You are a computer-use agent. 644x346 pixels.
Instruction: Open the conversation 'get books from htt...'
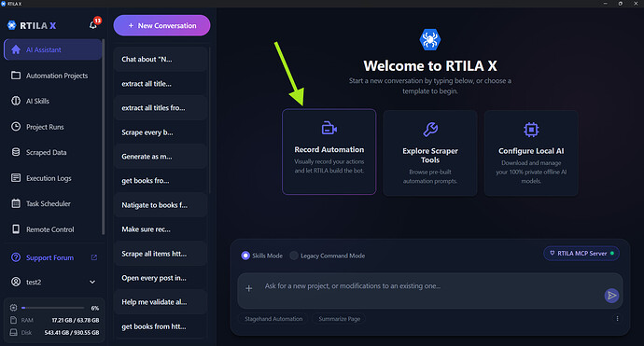pos(161,326)
